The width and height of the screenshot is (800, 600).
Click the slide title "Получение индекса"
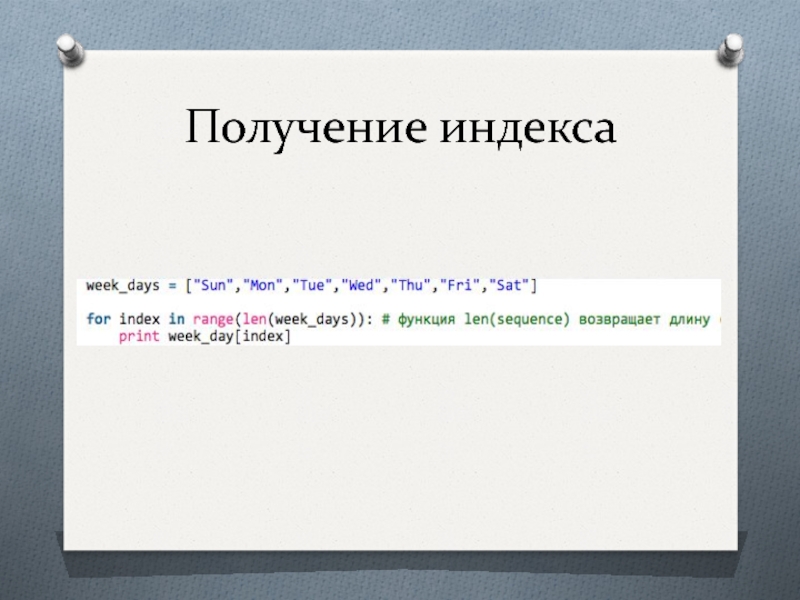click(399, 129)
